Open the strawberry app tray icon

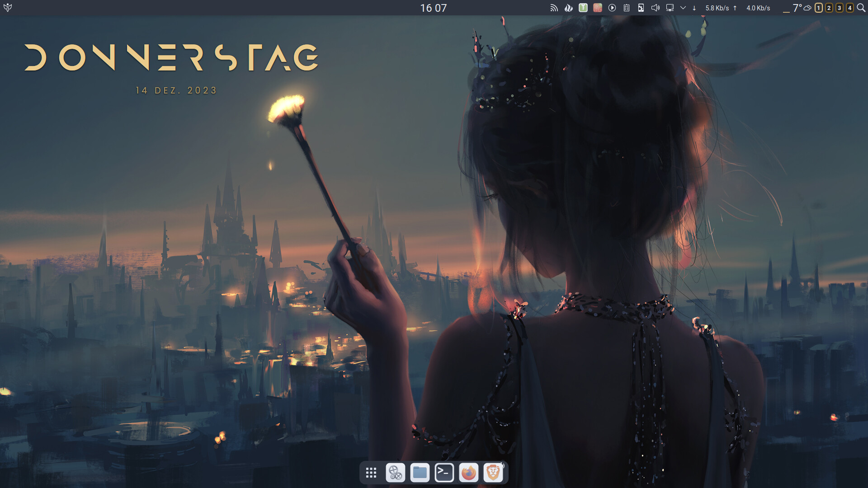(598, 8)
